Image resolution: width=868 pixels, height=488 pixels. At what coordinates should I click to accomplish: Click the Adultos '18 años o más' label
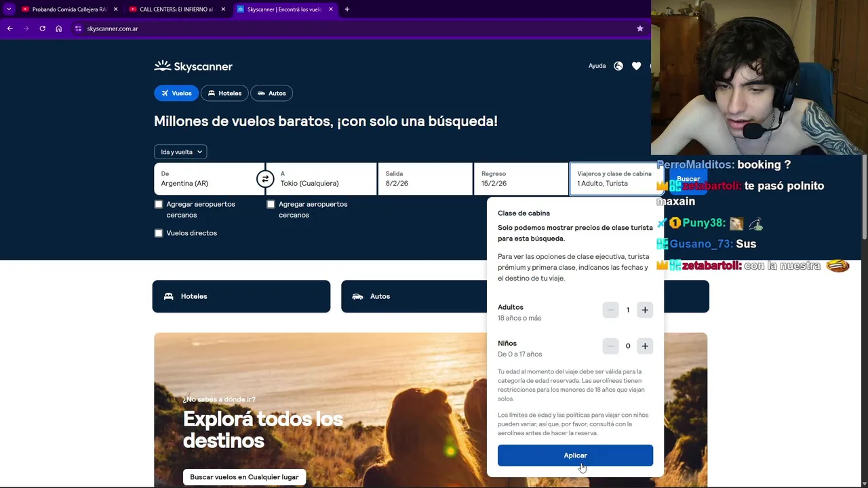click(x=519, y=318)
